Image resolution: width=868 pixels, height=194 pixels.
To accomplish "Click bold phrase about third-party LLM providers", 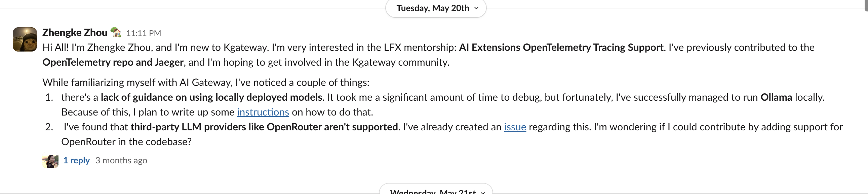I will click(264, 127).
